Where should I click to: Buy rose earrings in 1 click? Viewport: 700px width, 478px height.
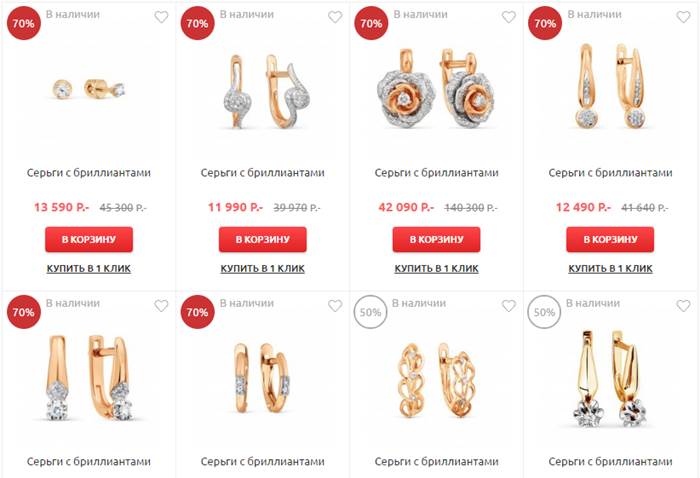click(436, 269)
